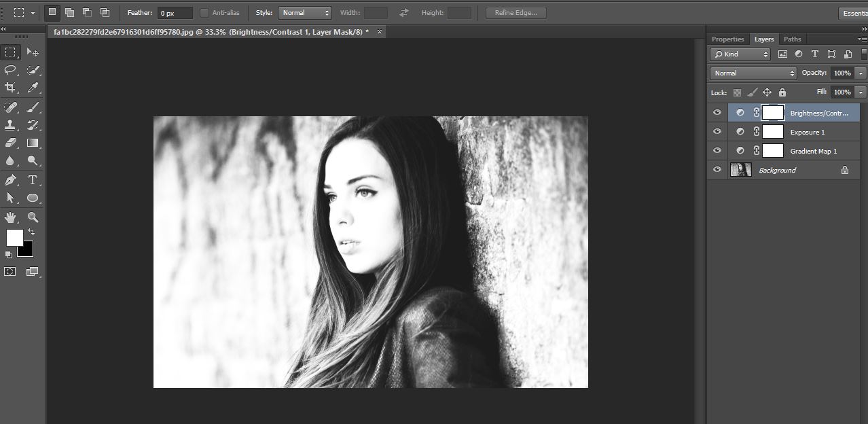The image size is (868, 424).
Task: Switch to the Properties tab
Action: [727, 39]
